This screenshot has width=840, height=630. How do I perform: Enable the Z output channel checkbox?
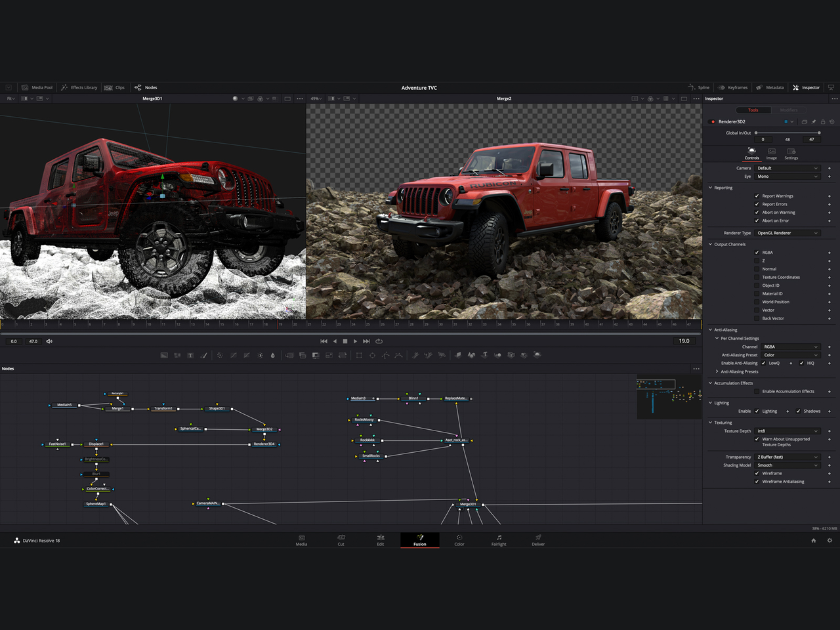757,261
